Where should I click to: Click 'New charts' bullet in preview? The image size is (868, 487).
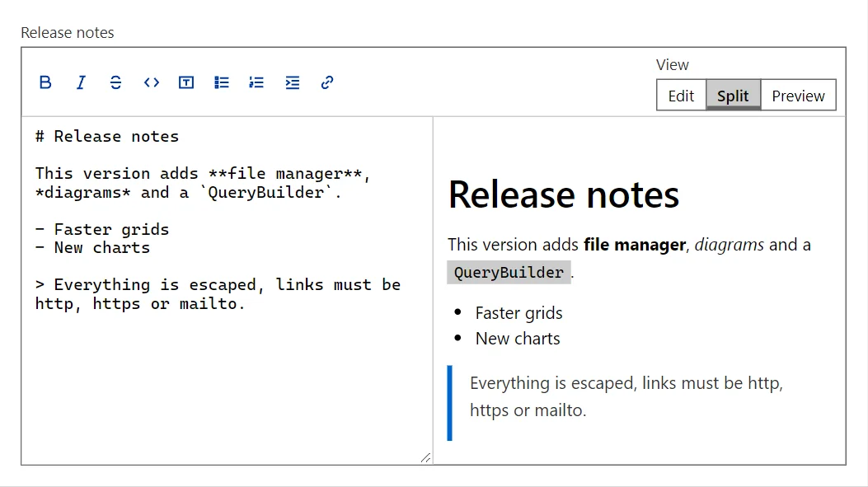(x=518, y=339)
